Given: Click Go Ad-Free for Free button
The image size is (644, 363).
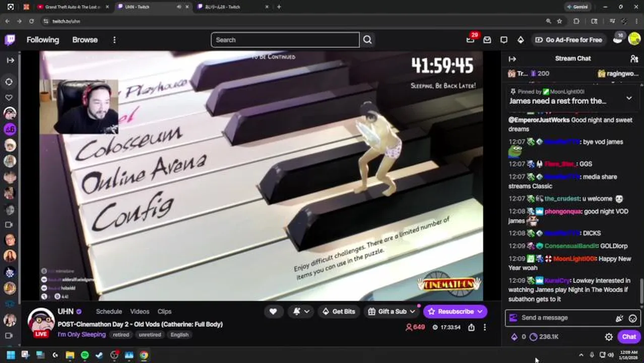Looking at the screenshot, I should 568,40.
